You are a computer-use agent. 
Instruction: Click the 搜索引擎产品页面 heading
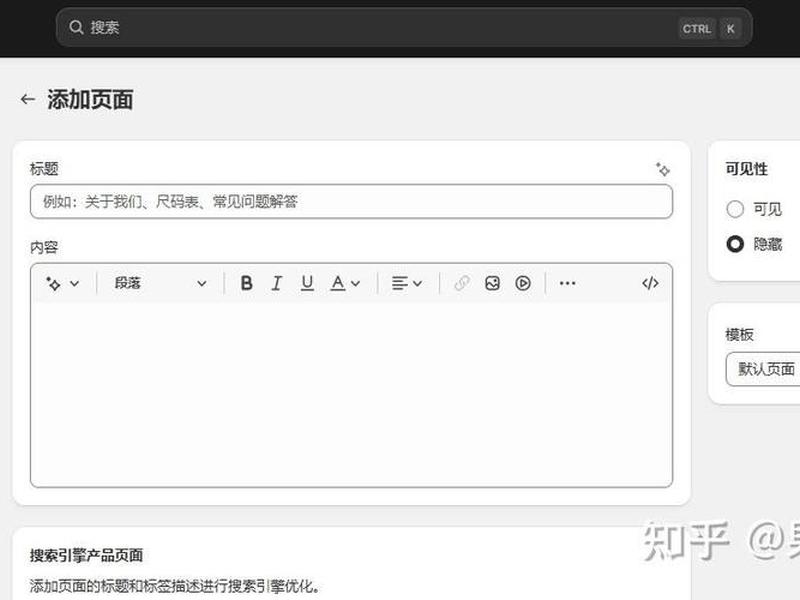pos(86,555)
